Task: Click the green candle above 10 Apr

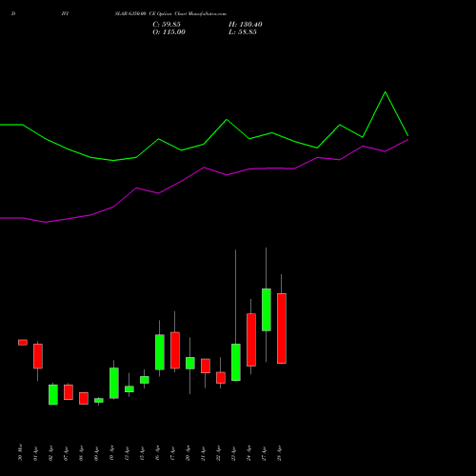Action: coord(114,383)
